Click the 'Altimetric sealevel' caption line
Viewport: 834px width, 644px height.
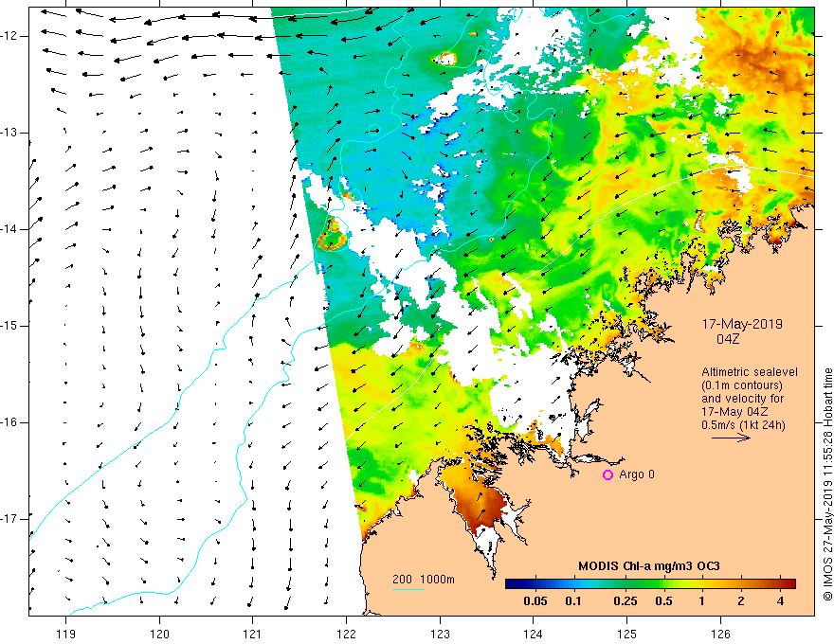[x=750, y=372]
